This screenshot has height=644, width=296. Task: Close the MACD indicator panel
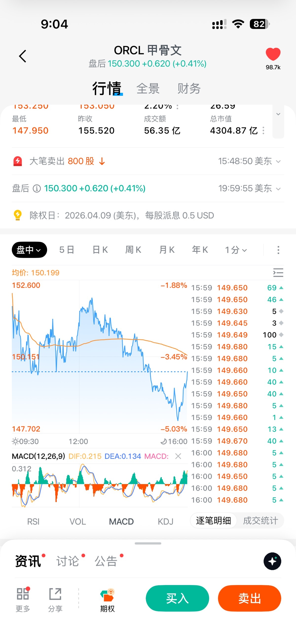pos(178,456)
